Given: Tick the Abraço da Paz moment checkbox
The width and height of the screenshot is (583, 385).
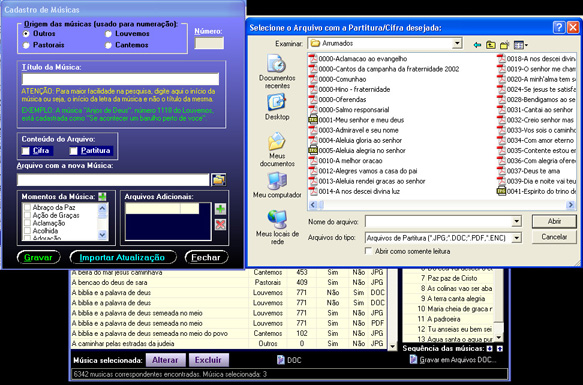Looking at the screenshot, I should (27, 207).
